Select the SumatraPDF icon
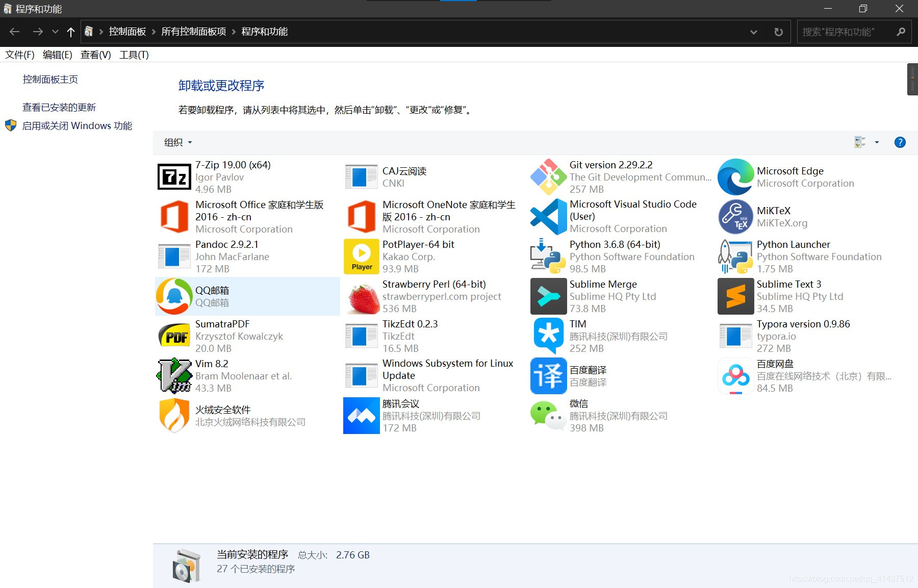This screenshot has width=918, height=588. [174, 336]
